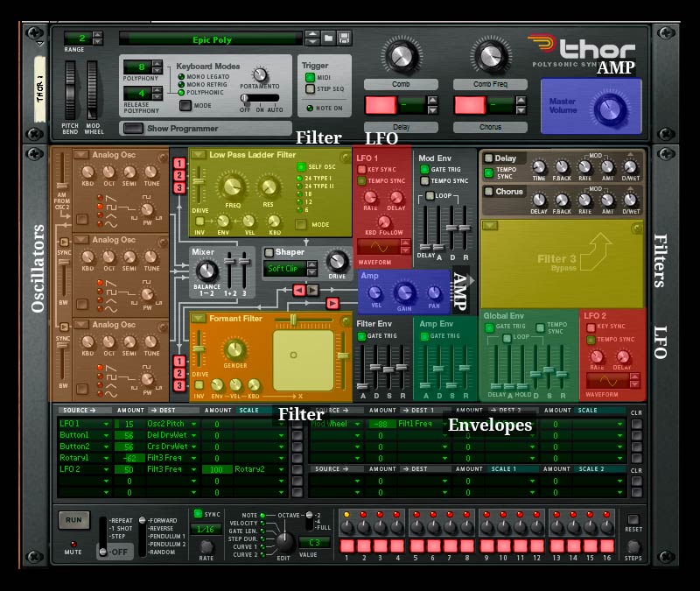Click the Delay TIME knob
This screenshot has height=591, width=700.
point(539,166)
